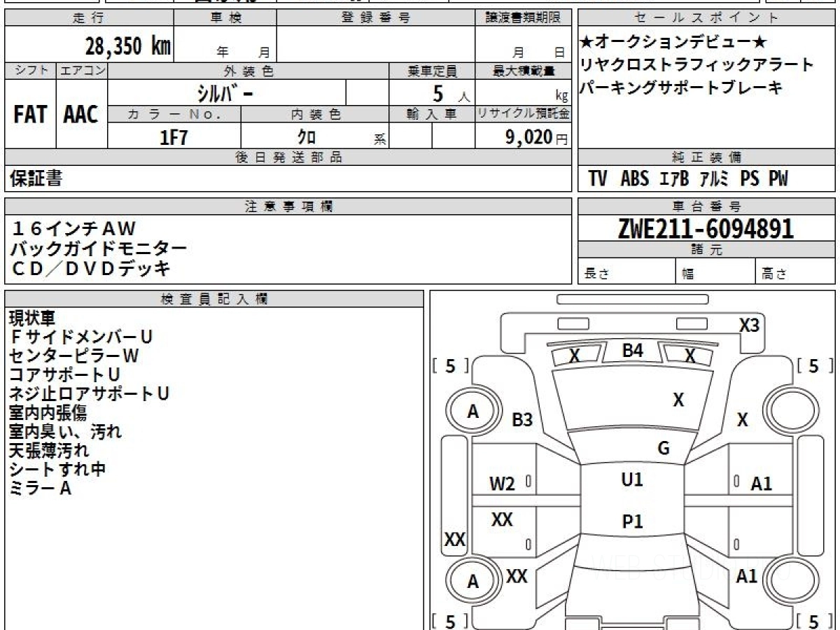The height and width of the screenshot is (630, 840).
Task: Select the センターピラーW note
Action: coord(74,356)
